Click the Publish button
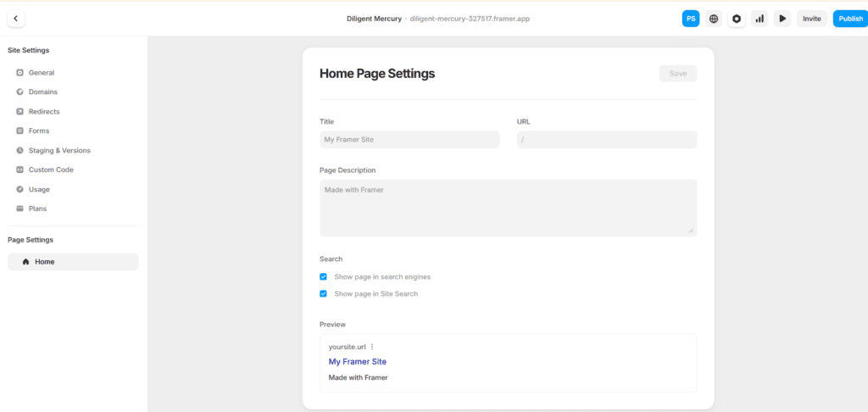868x412 pixels. pos(850,19)
